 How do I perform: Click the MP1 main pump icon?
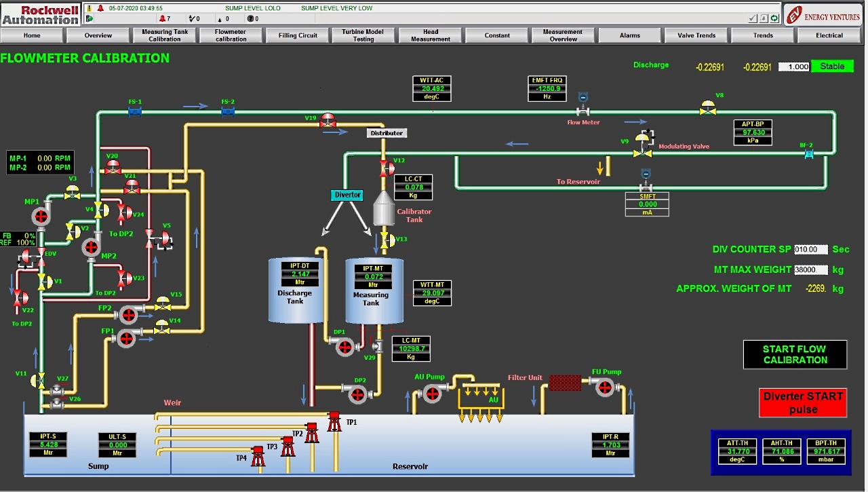click(41, 216)
